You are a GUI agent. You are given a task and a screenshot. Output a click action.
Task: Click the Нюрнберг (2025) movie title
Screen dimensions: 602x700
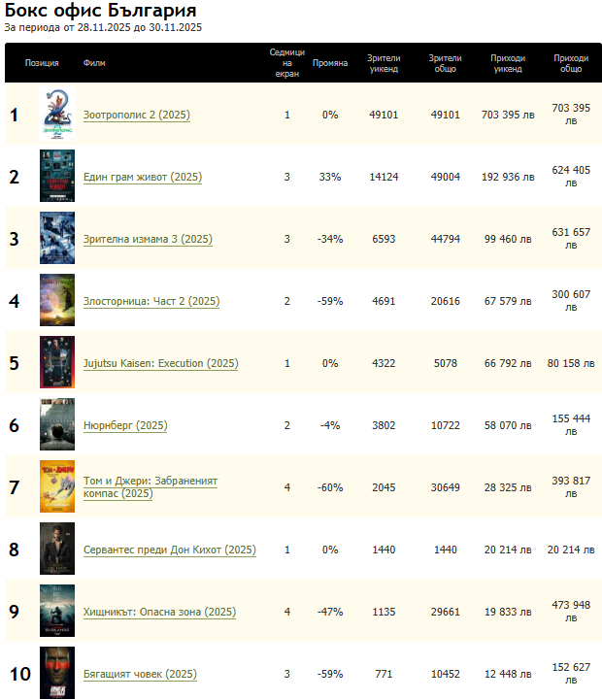[125, 426]
